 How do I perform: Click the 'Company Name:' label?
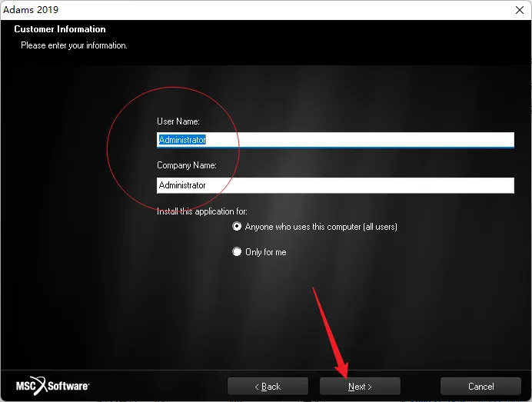click(187, 165)
